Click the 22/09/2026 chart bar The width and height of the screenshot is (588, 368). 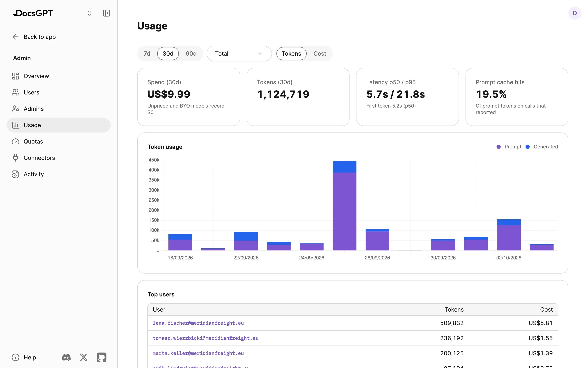click(246, 241)
